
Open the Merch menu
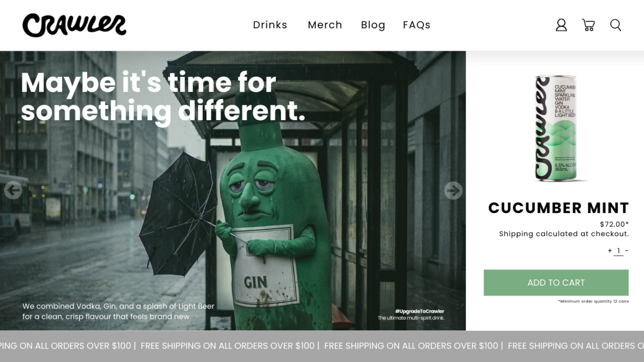click(325, 25)
